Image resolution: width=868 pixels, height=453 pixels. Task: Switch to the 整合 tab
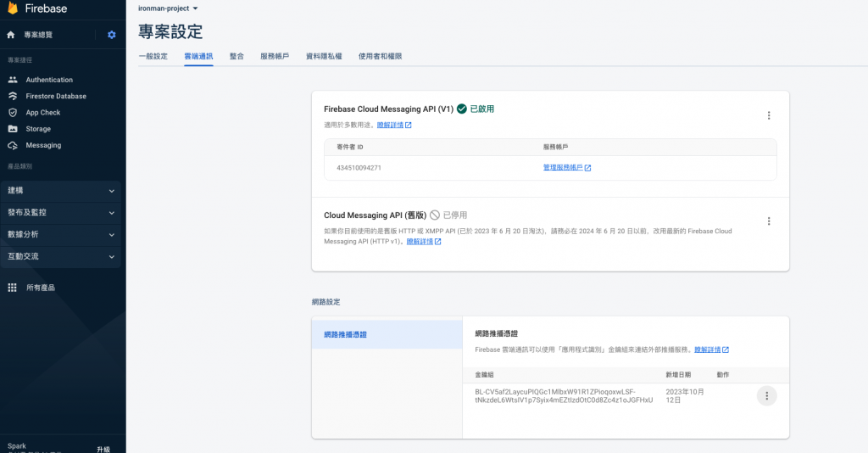[236, 56]
